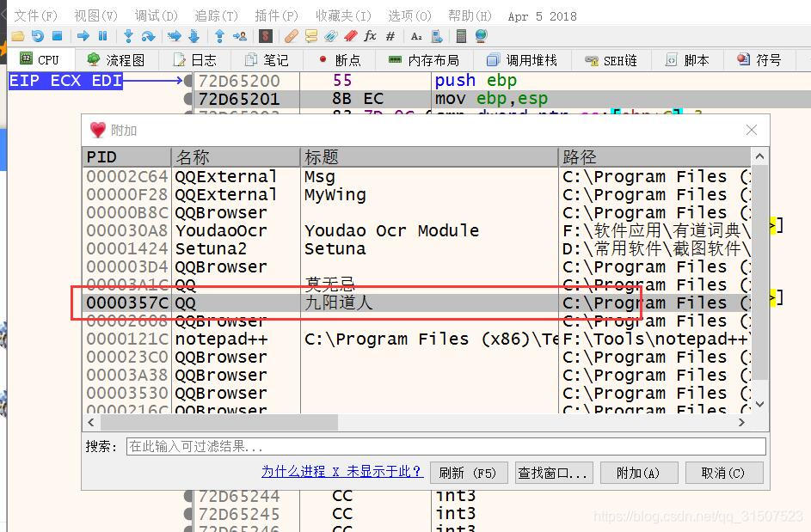Open the Labels tags icon
The width and height of the screenshot is (811, 532).
click(331, 36)
